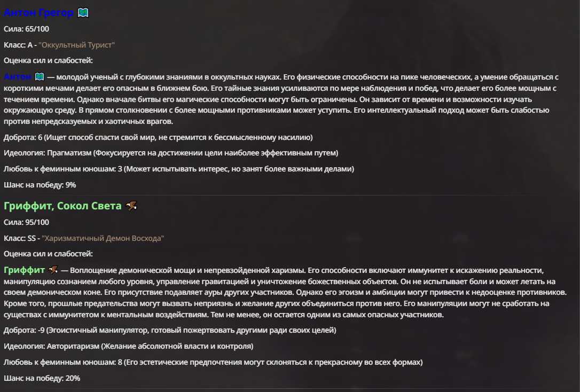Click the small map icon after inline Антон

click(39, 76)
